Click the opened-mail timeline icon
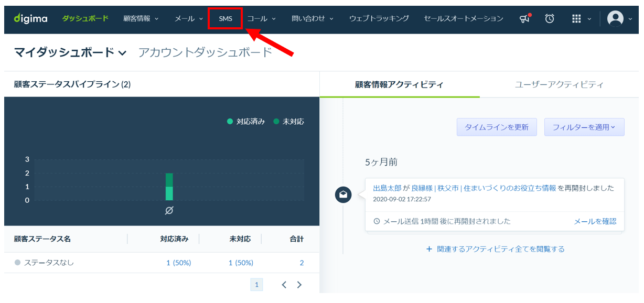The image size is (644, 303). [343, 194]
